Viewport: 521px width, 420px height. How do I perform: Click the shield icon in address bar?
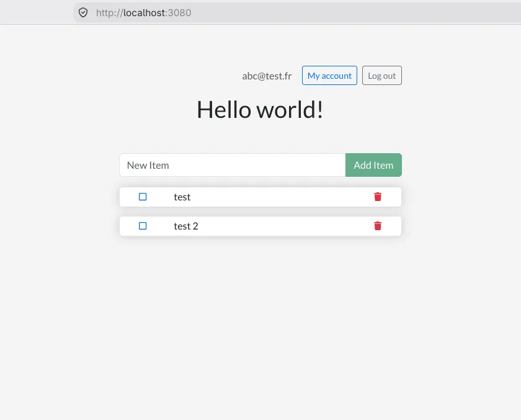coord(83,12)
